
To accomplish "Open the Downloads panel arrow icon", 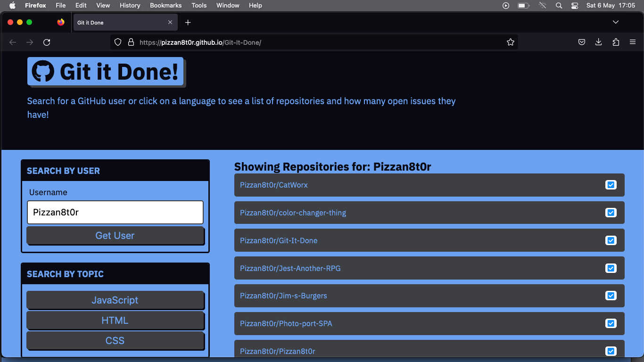I will (598, 42).
